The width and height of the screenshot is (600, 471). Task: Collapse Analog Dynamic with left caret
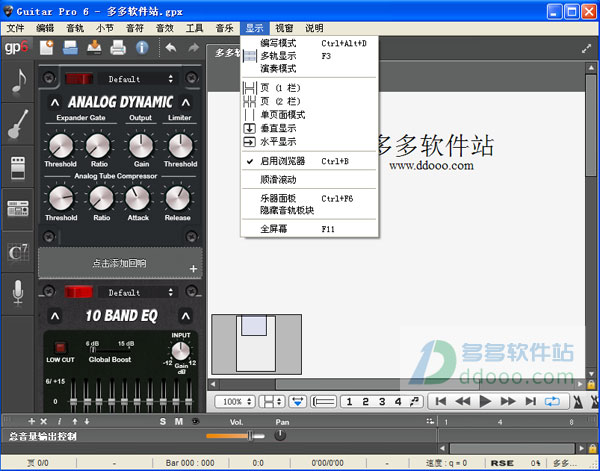pyautogui.click(x=55, y=103)
